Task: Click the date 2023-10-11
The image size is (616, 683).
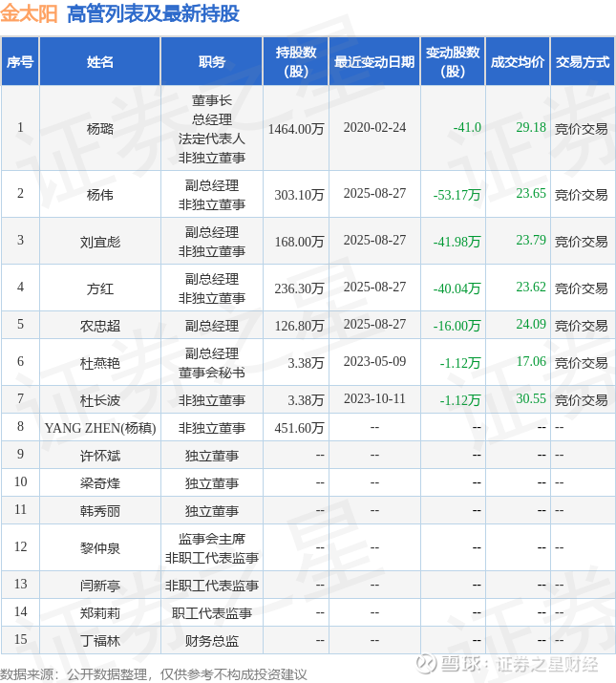Action: (x=374, y=398)
